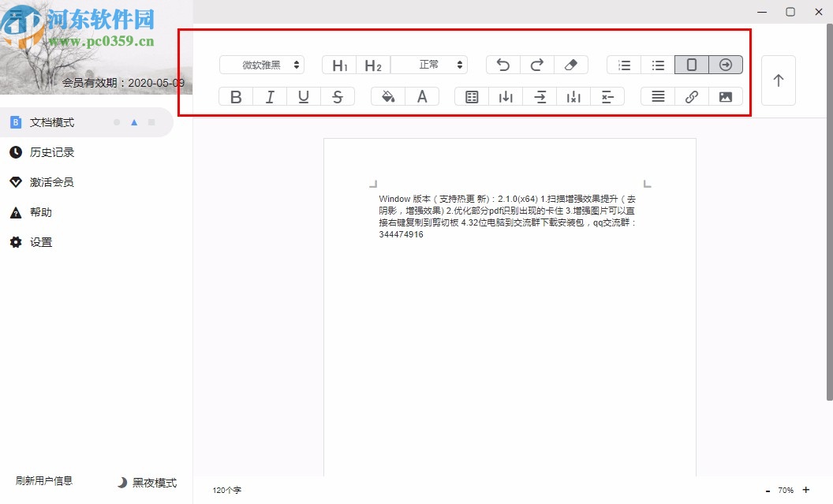Open the background fill color bucket

coord(388,97)
